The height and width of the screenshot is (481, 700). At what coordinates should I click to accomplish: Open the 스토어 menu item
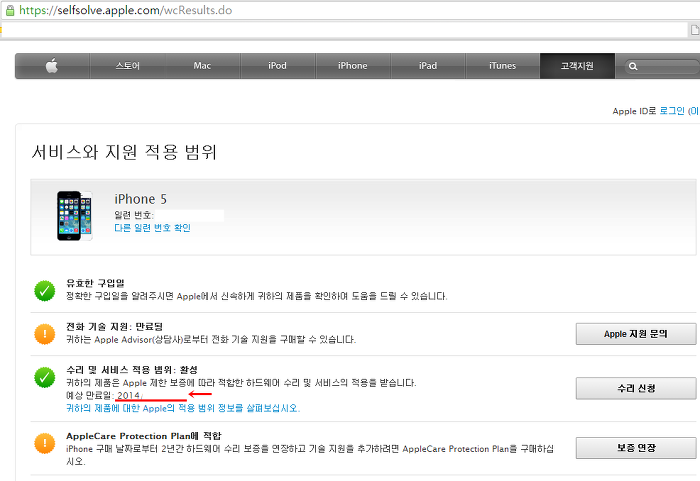128,66
